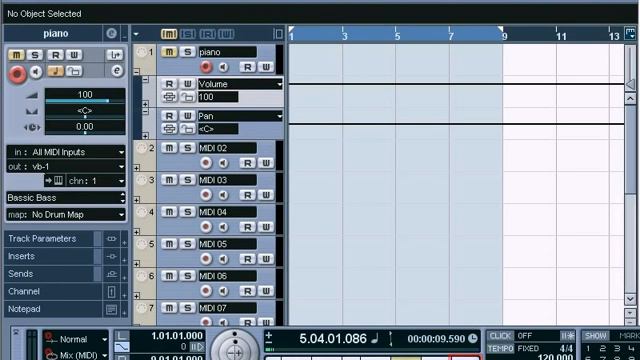Click the Volume automation lock icon
This screenshot has height=360, width=640.
coord(187,97)
